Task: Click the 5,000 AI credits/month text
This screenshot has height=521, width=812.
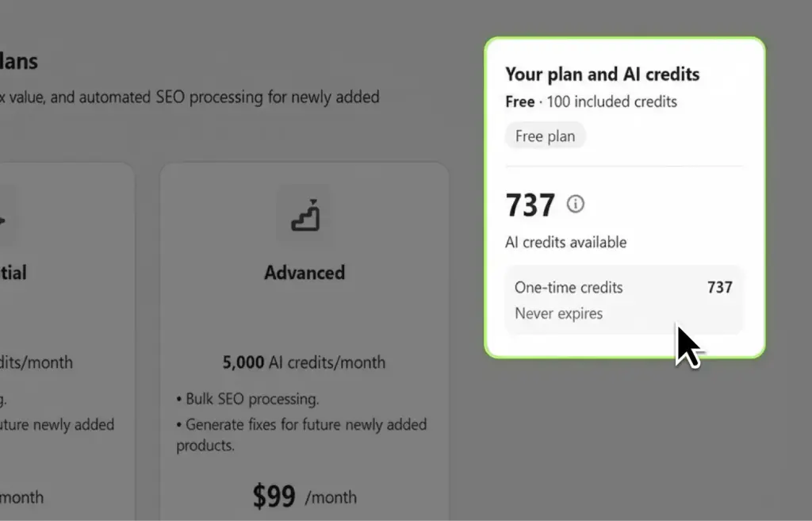Action: tap(304, 362)
